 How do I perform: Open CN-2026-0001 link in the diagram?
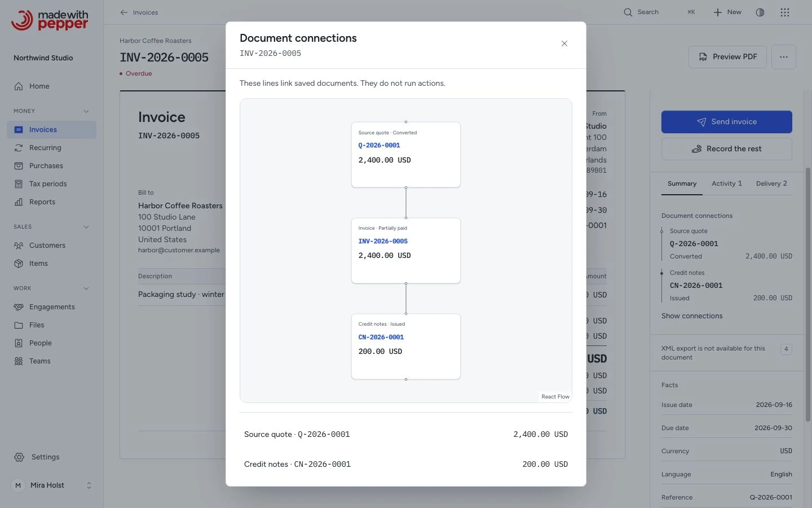(x=381, y=338)
